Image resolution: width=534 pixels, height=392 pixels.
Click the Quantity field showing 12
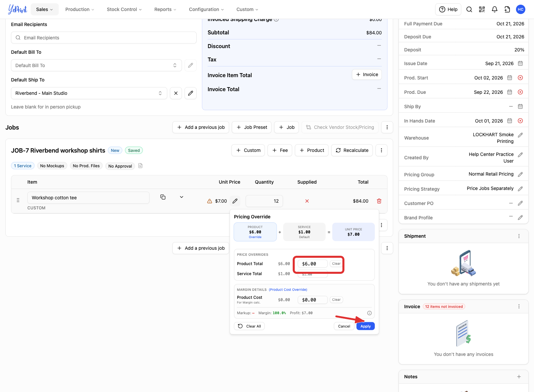point(264,201)
